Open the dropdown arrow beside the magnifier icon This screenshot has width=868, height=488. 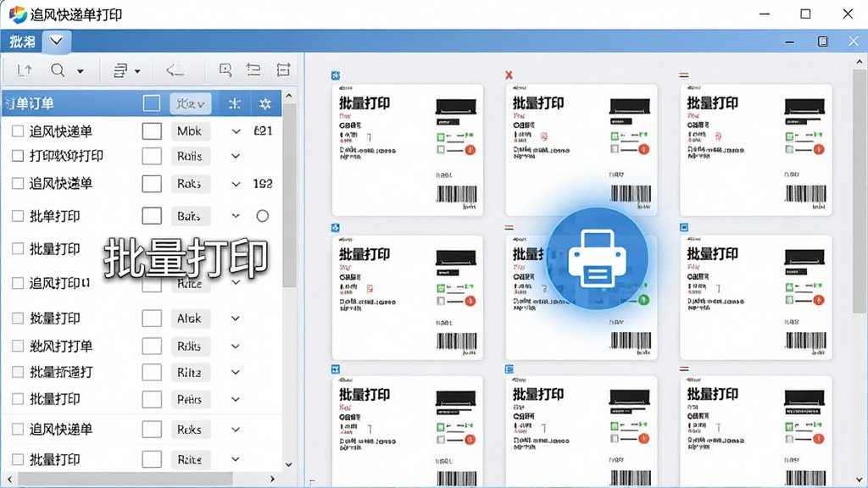point(81,71)
